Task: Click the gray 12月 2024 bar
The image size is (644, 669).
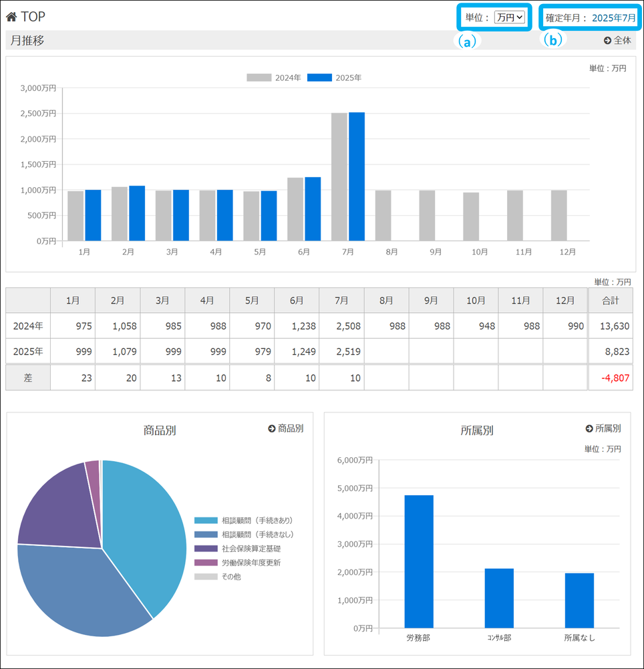Action: 558,215
